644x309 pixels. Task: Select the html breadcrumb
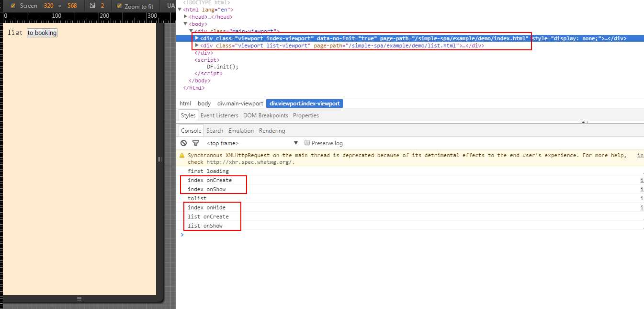click(x=185, y=103)
